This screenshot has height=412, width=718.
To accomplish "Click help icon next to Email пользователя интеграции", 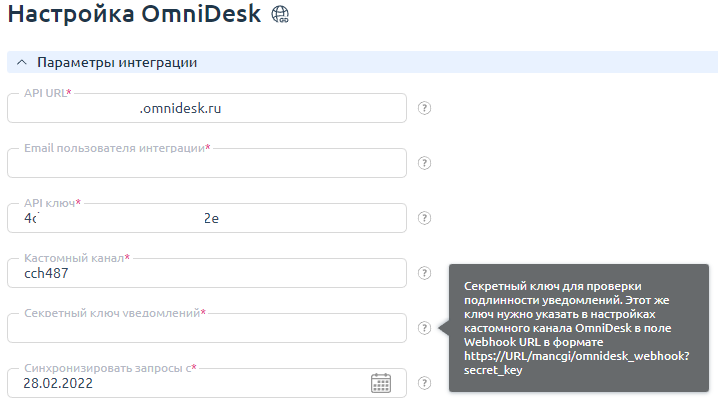I will (424, 163).
